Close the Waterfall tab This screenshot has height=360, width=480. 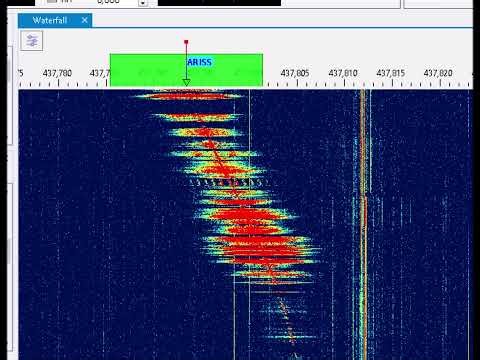pyautogui.click(x=85, y=20)
